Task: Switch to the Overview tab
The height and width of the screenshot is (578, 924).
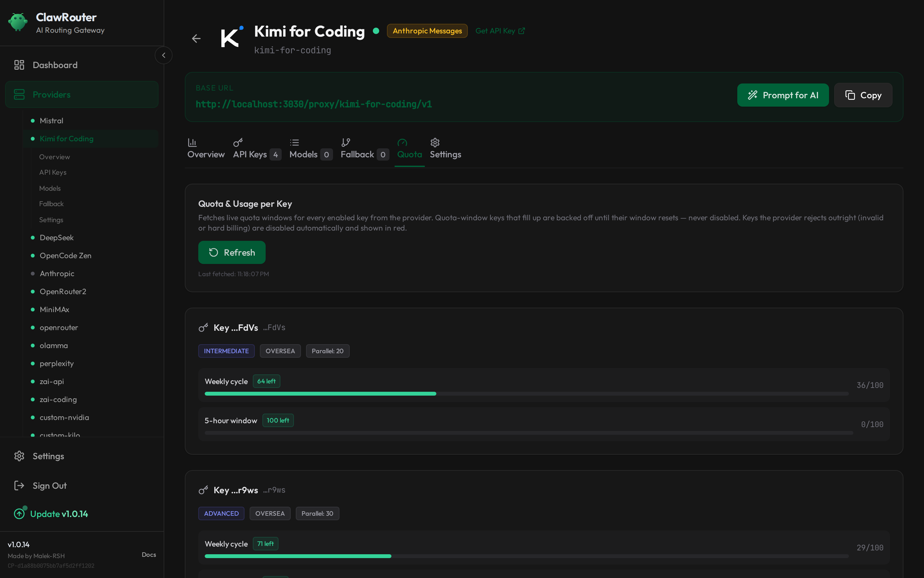Action: tap(206, 149)
